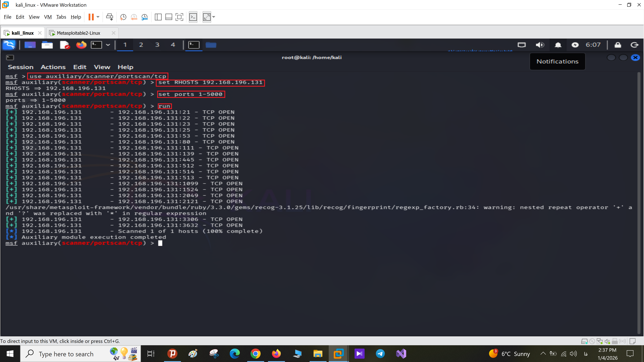
Task: Toggle VMware full screen mode icon
Action: pyautogui.click(x=179, y=17)
